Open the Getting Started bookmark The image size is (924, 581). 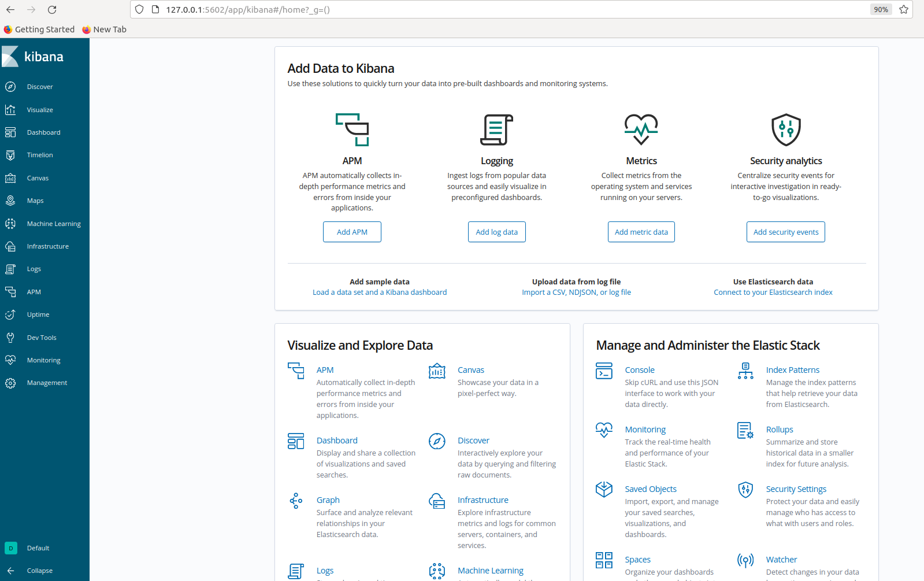click(x=39, y=29)
